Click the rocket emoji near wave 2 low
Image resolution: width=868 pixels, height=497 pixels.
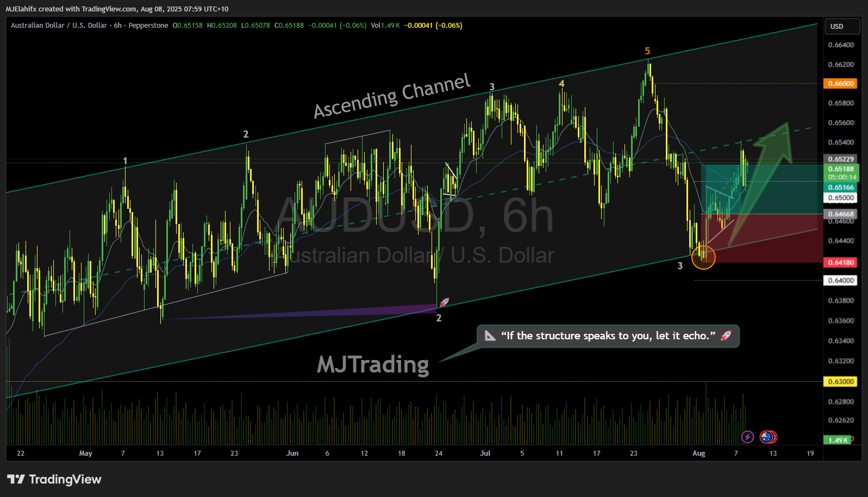445,302
